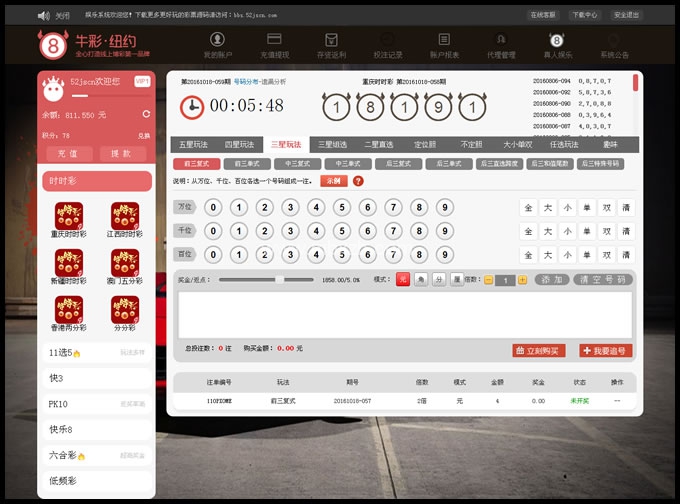Click 立刻购买 buy button
Image resolution: width=680 pixels, height=504 pixels.
539,350
